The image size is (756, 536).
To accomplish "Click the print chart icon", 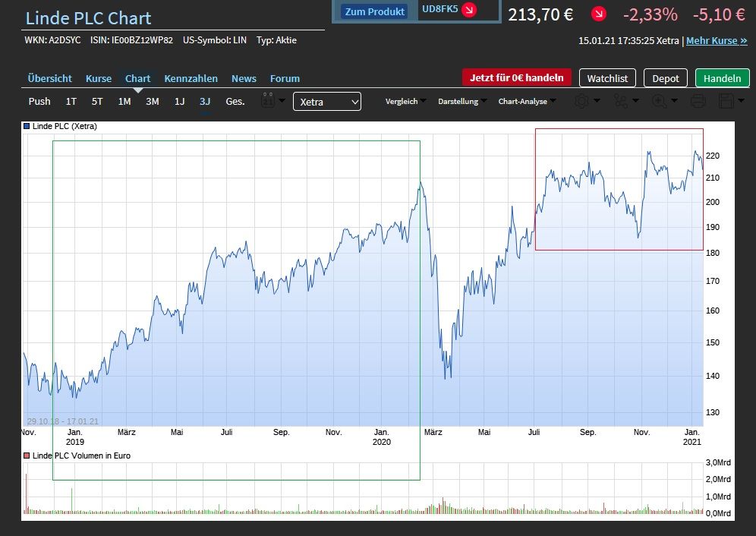I will [698, 101].
